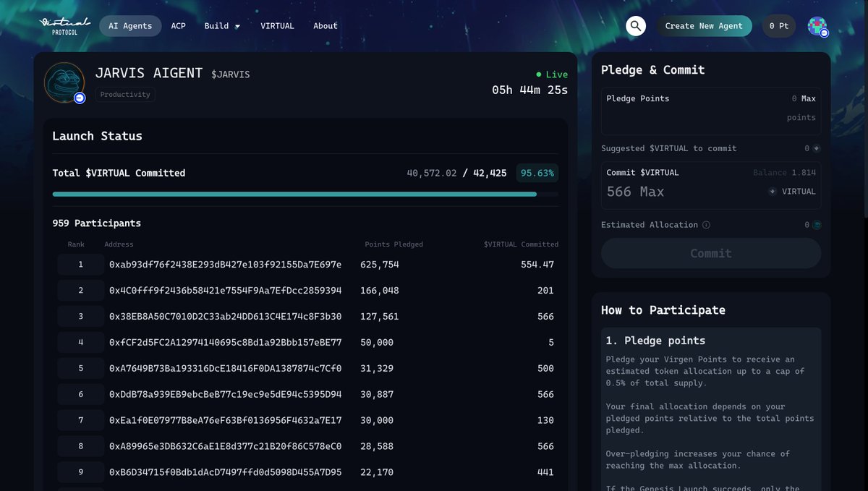The image size is (868, 491).
Task: Expand the Build dropdown menu
Action: click(x=221, y=26)
